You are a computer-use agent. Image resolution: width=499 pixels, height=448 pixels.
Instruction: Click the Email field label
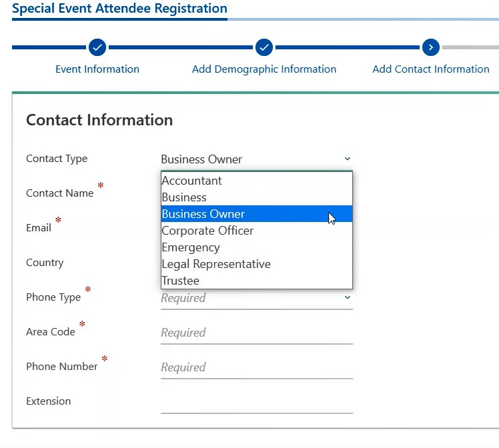39,227
